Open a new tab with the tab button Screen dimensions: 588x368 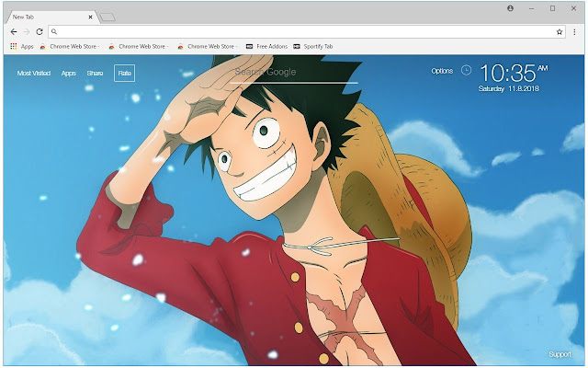click(x=107, y=17)
